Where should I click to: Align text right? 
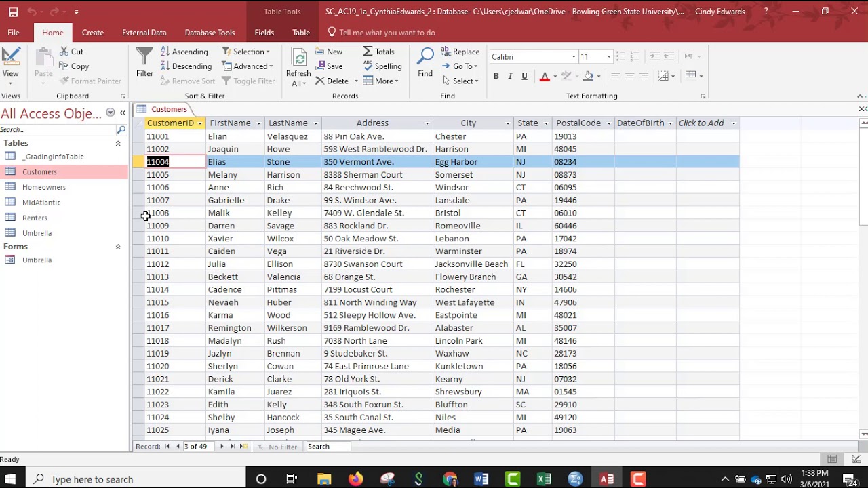pos(644,76)
